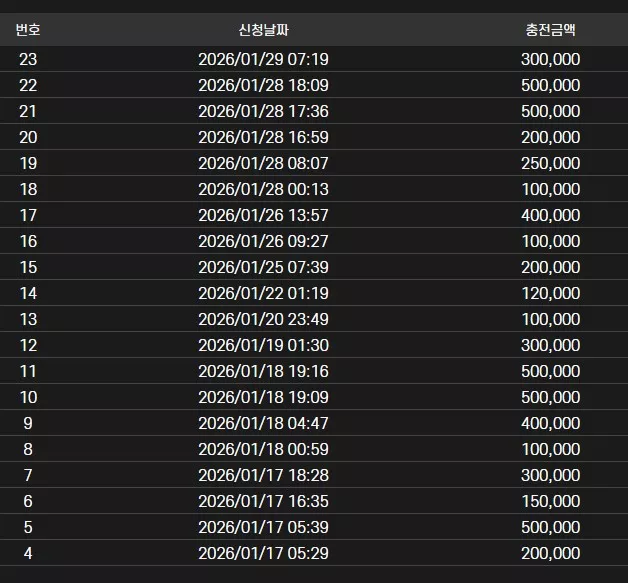Viewport: 628px width, 583px height.
Task: Click the 2026/01/18 19:16 date cell
Action: [x=264, y=372]
